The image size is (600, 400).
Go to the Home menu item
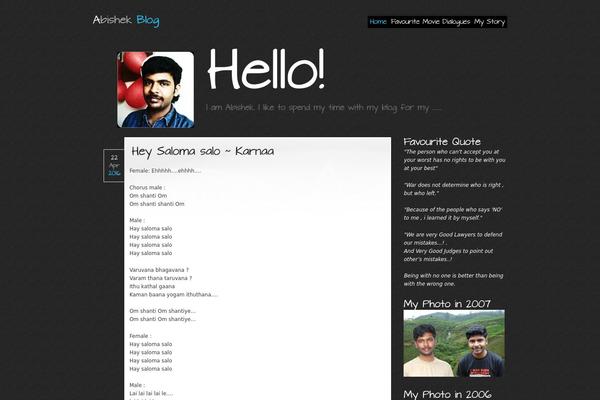click(378, 22)
